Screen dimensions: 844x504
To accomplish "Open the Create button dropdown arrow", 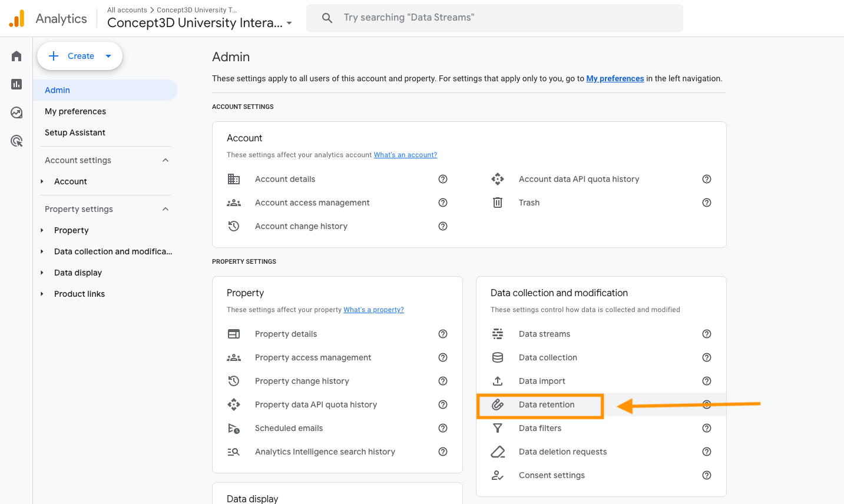I will (x=108, y=56).
